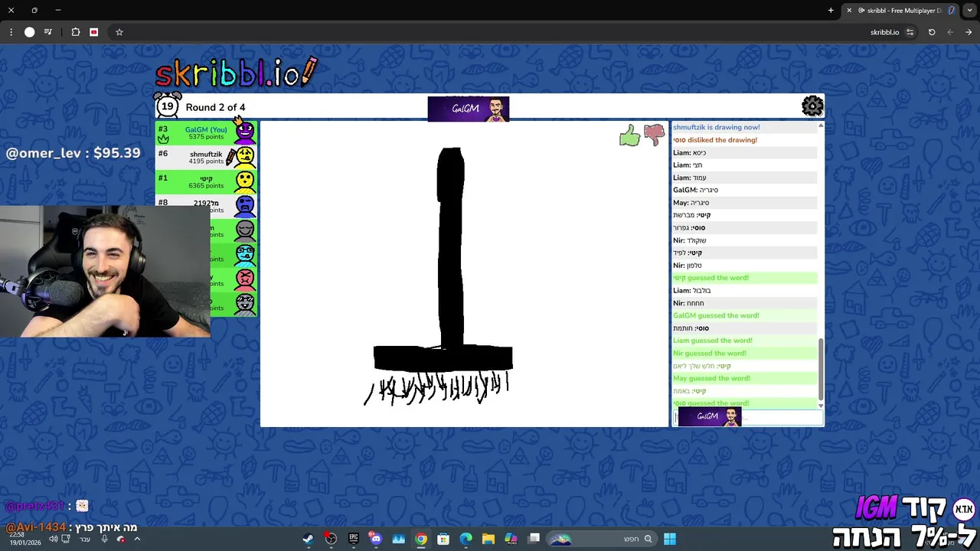Click the skribbl.io logo

[236, 73]
